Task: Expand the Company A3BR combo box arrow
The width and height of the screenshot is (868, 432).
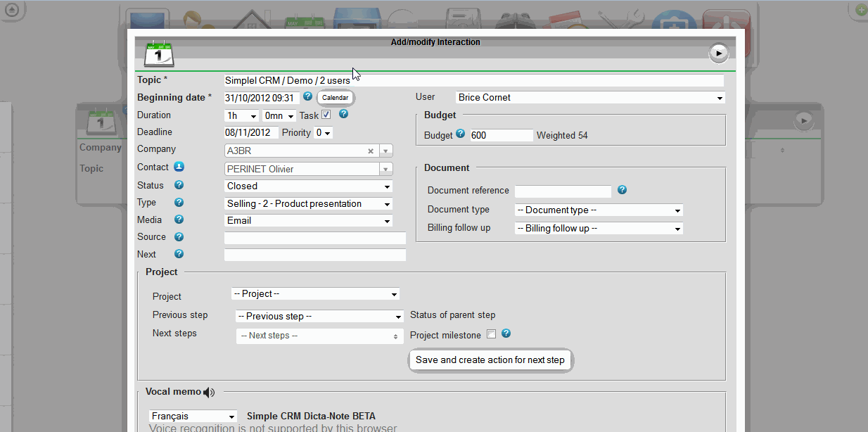Action: point(385,151)
